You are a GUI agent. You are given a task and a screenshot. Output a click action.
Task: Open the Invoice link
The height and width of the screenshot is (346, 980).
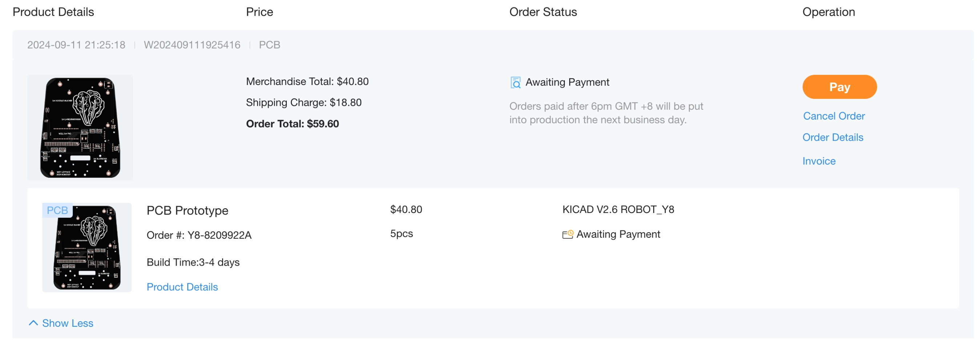tap(819, 161)
